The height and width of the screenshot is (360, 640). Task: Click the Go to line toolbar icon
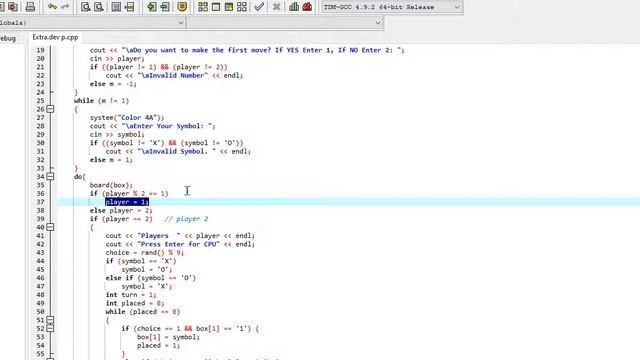click(129, 7)
